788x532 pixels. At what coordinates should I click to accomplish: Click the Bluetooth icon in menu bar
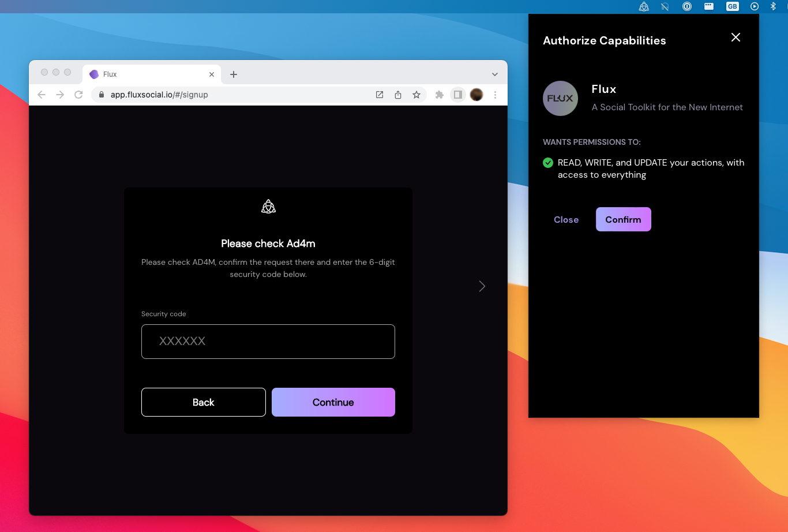[x=773, y=6]
